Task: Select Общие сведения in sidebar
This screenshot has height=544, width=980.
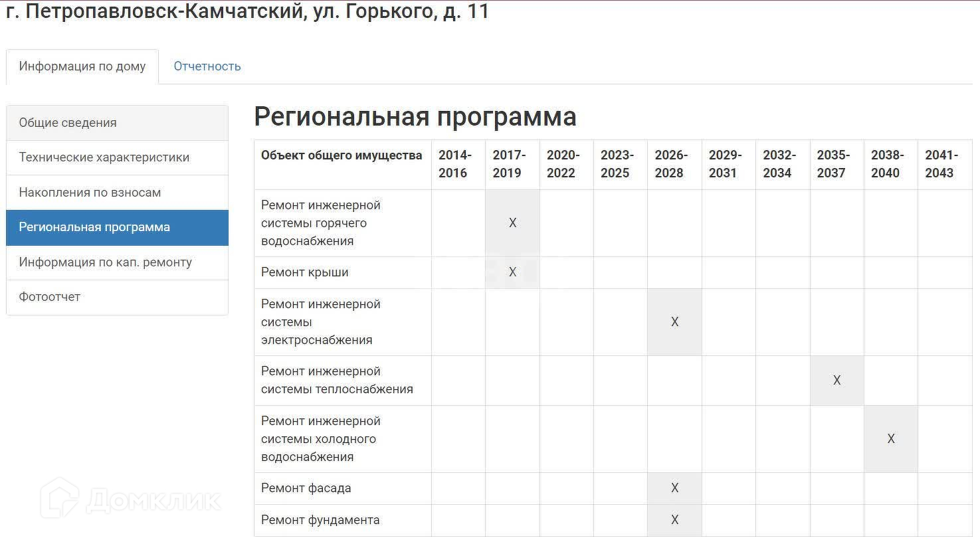Action: [x=118, y=123]
